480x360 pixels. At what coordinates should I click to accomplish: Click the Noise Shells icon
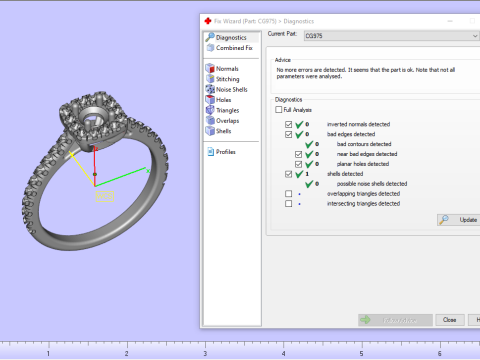click(210, 89)
